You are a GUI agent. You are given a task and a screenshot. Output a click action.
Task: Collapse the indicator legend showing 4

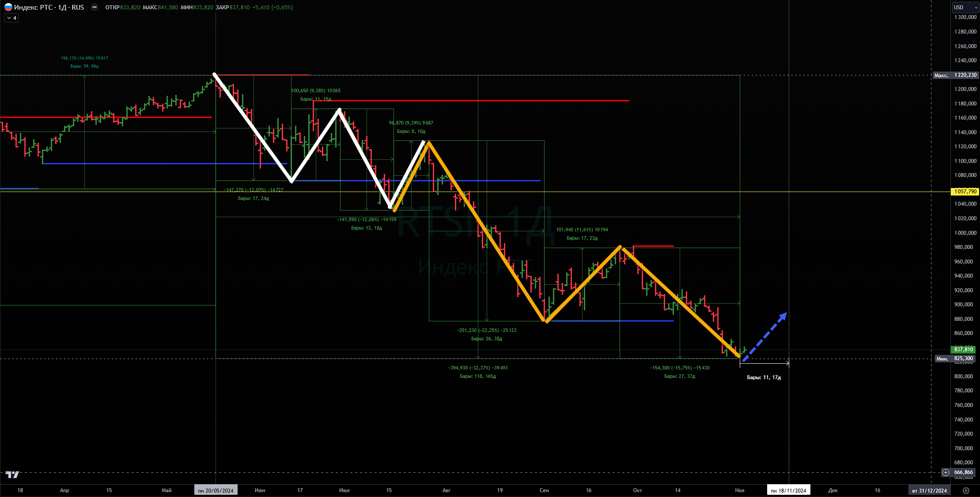pos(11,18)
